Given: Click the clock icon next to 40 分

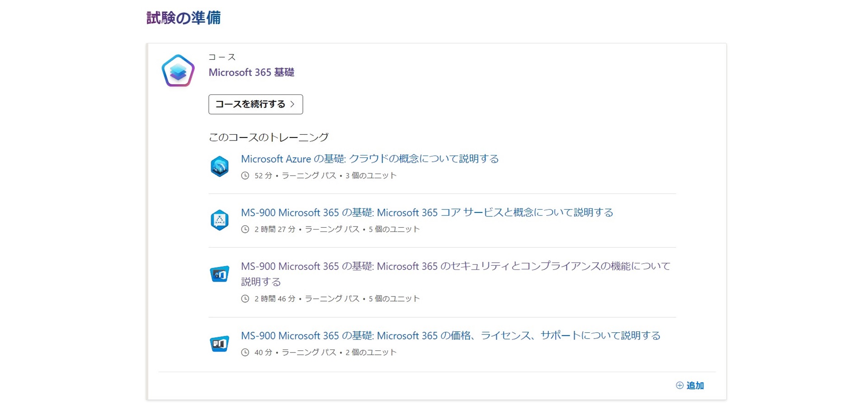Looking at the screenshot, I should coord(245,352).
